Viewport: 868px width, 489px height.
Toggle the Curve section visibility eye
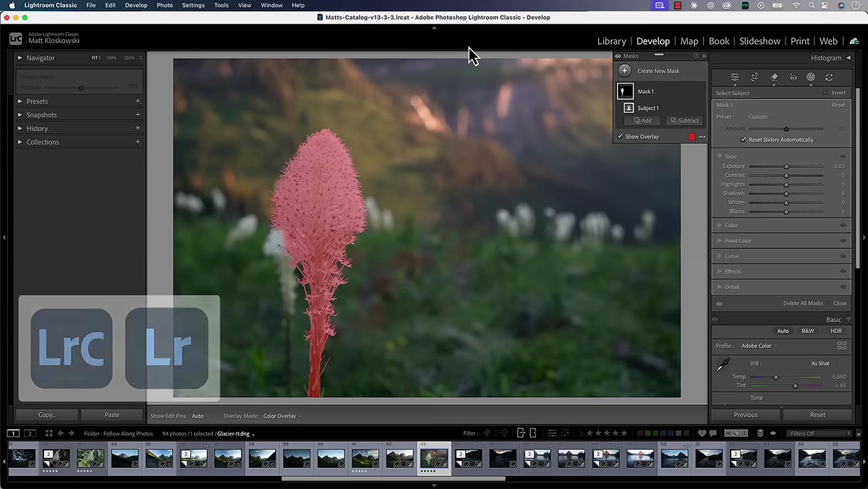coord(843,256)
